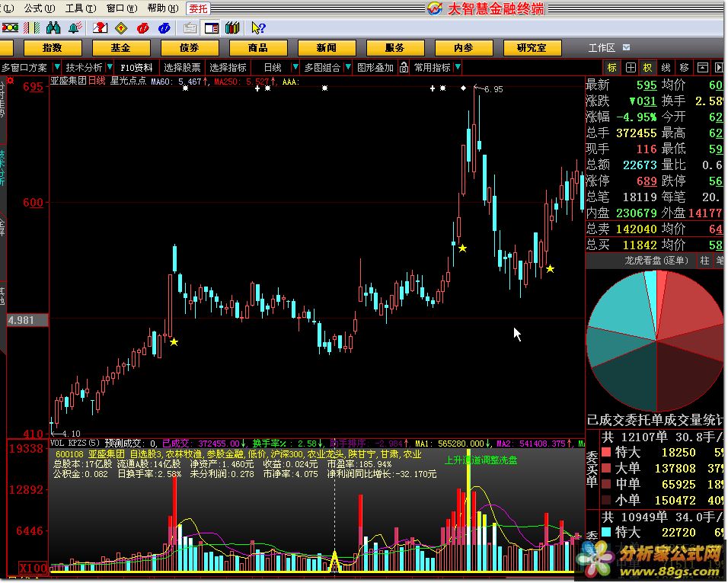Click the 上升通道调整洗盘 green label
The image size is (728, 583).
click(481, 460)
